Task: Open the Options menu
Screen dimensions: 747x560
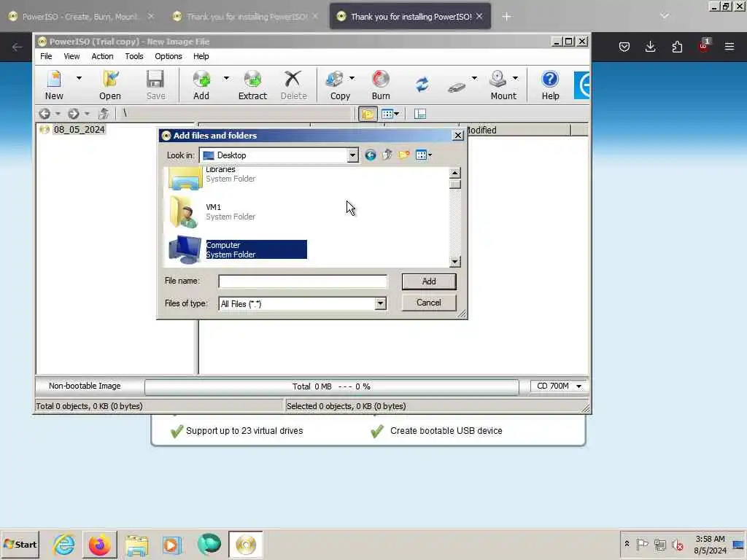Action: [x=169, y=56]
